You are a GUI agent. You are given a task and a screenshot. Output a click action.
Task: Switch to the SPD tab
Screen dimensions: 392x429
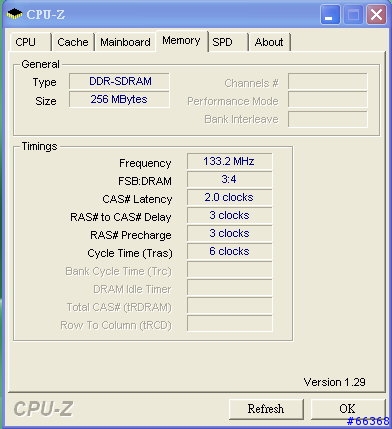(228, 42)
